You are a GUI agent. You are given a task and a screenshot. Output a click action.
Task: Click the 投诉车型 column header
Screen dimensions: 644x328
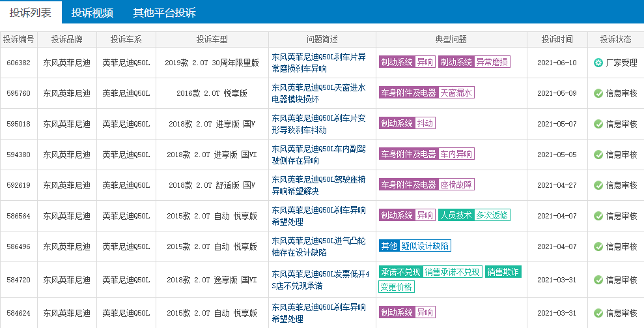[x=212, y=40]
